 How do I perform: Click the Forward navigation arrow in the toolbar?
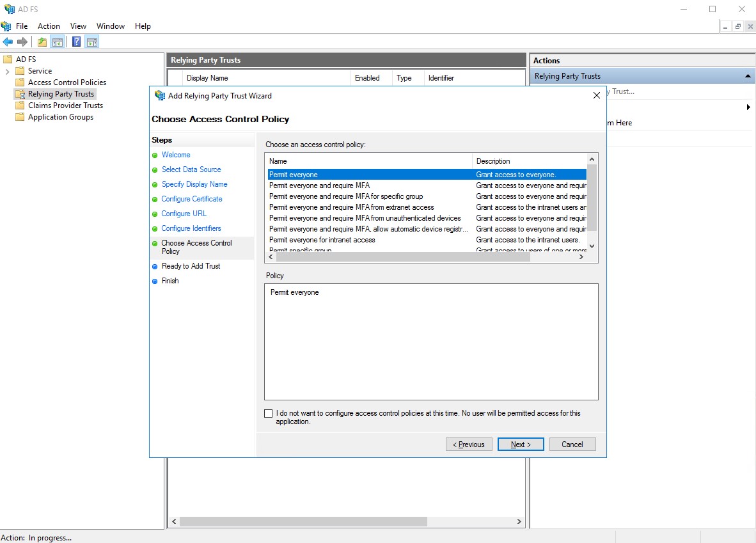click(22, 42)
